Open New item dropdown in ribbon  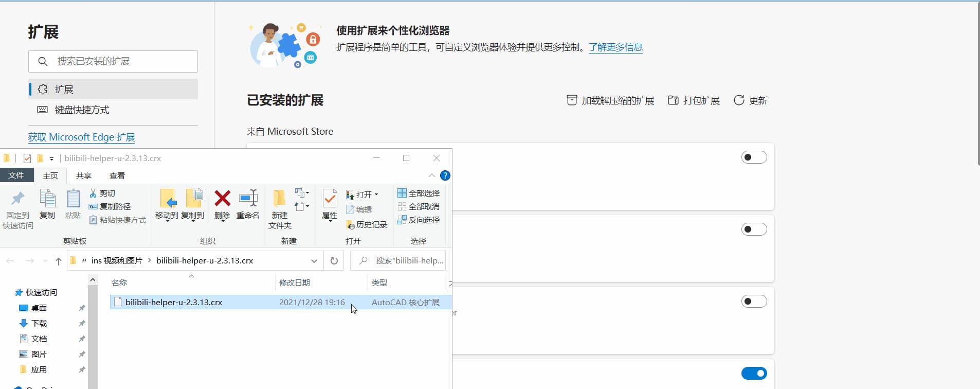302,193
